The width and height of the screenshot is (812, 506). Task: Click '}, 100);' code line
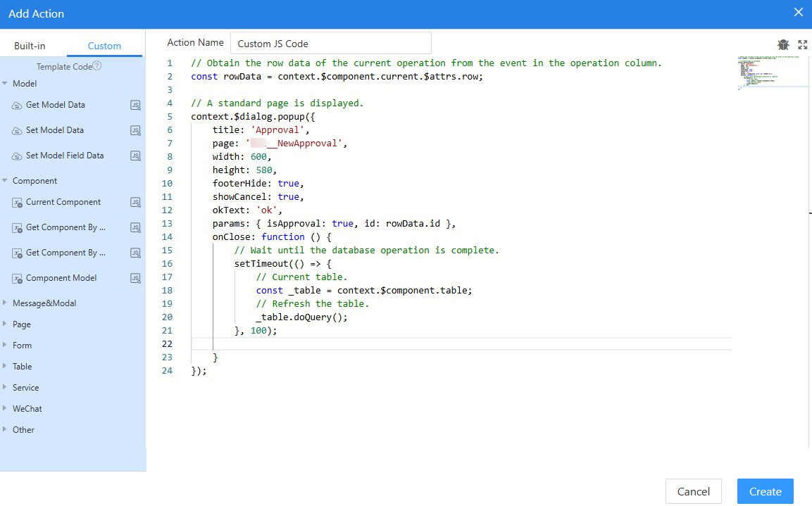[256, 331]
